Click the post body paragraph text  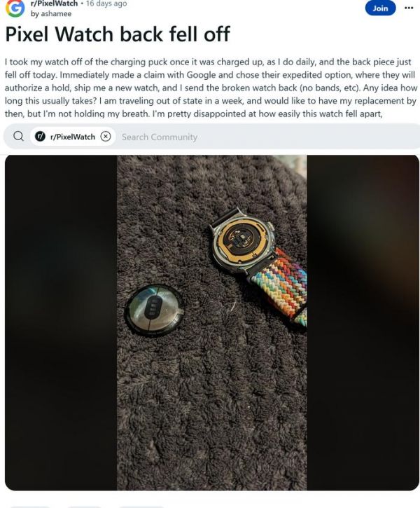pyautogui.click(x=210, y=88)
